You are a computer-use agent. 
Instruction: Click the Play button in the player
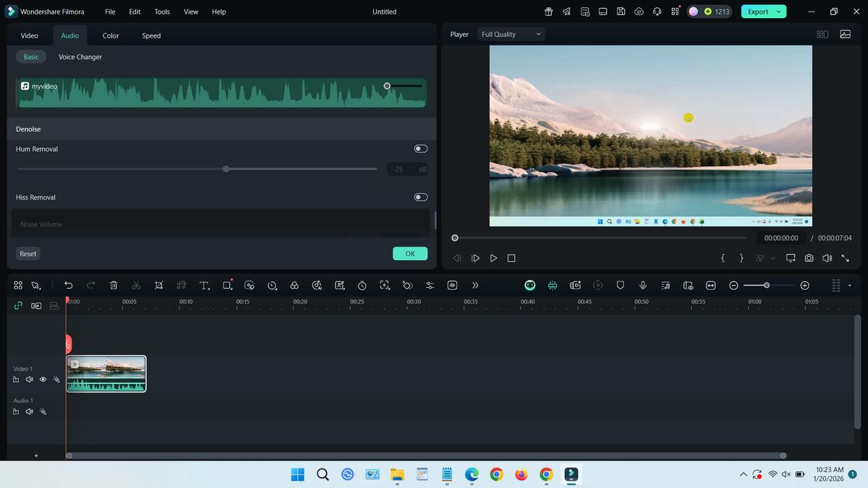(x=493, y=258)
